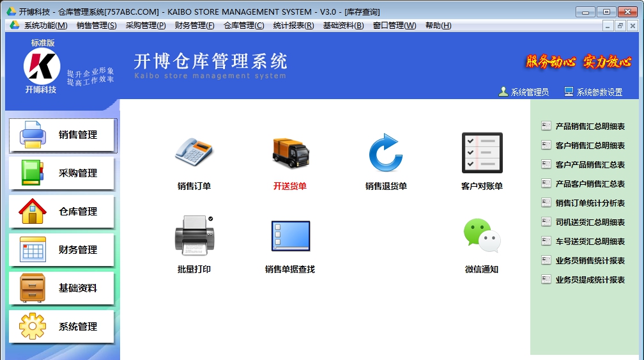Click the 系统参数设置 monitor icon
Screen dimensions: 644x360
(x=569, y=91)
